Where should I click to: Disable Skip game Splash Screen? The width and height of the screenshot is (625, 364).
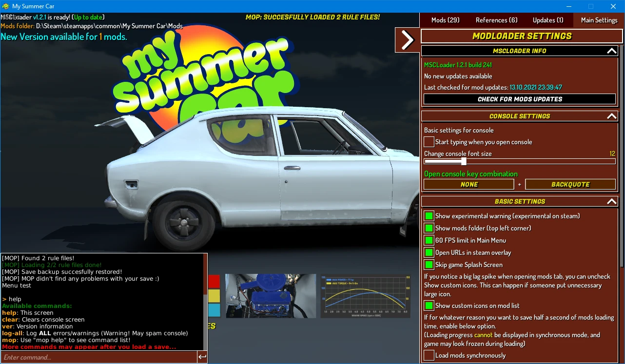tap(429, 264)
